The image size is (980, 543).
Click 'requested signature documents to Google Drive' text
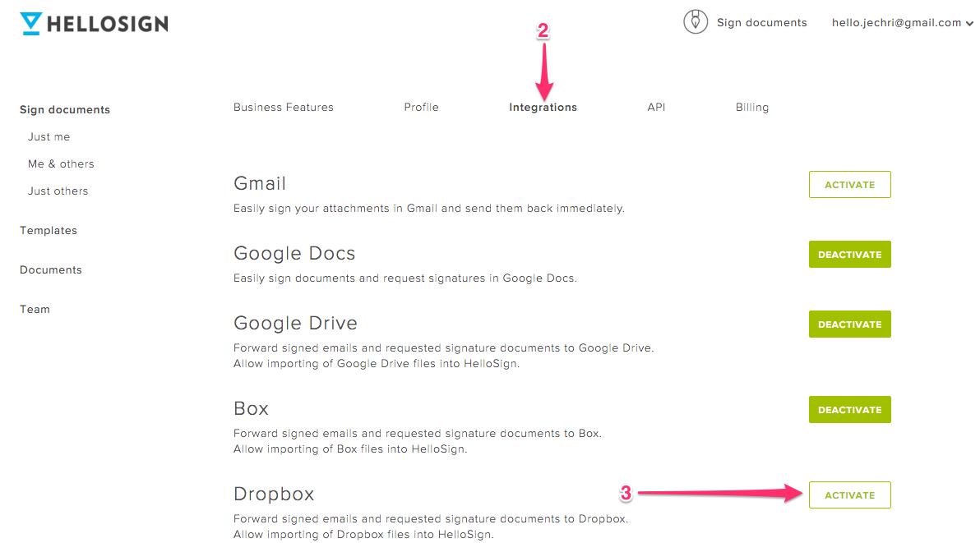pos(520,348)
